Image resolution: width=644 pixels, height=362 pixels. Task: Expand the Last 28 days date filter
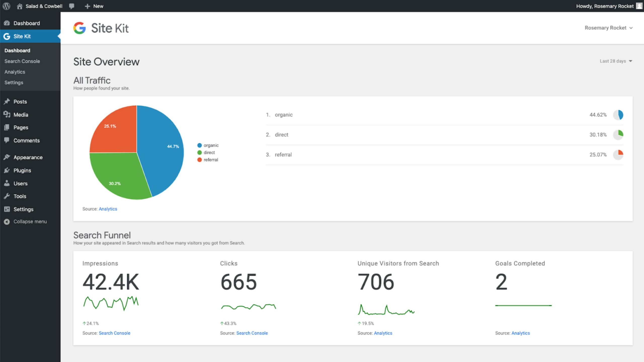tap(615, 61)
